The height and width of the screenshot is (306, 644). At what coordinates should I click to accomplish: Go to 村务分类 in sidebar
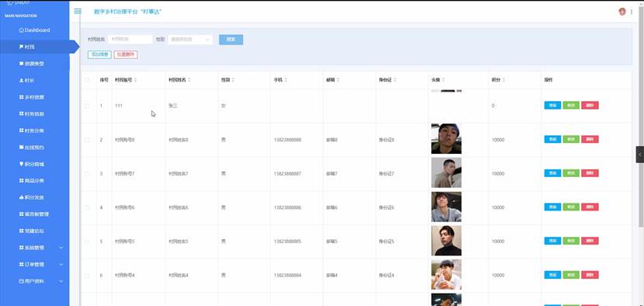point(34,130)
